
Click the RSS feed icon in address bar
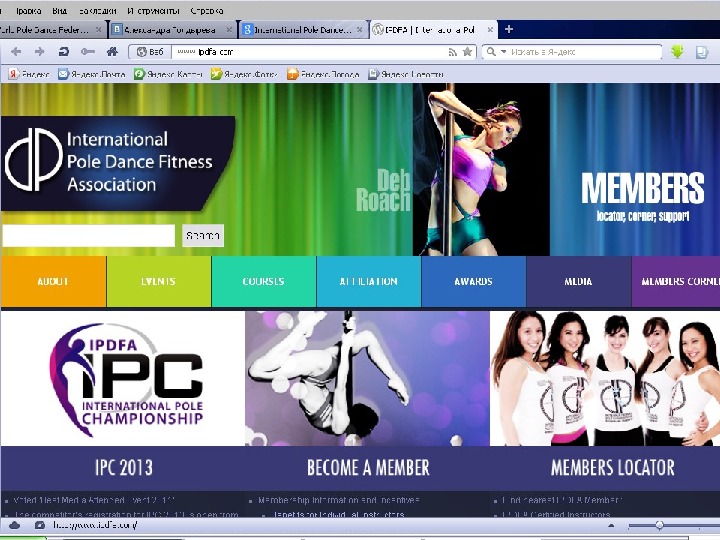453,52
